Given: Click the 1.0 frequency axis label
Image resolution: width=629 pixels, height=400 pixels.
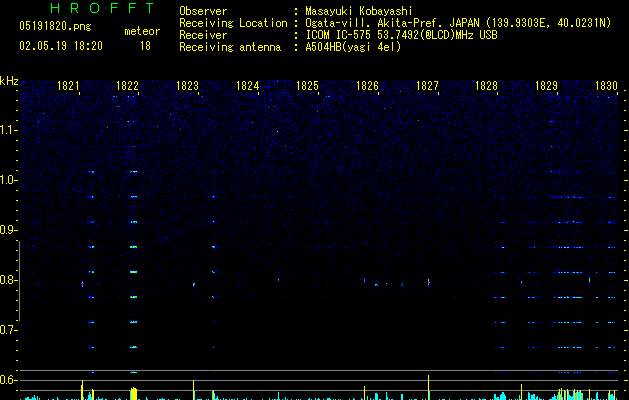Looking at the screenshot, I should pyautogui.click(x=8, y=180).
